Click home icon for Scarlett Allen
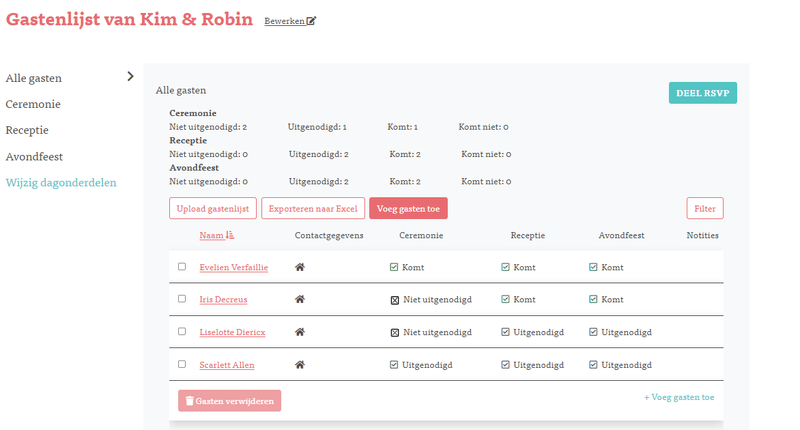The height and width of the screenshot is (430, 800). click(299, 365)
